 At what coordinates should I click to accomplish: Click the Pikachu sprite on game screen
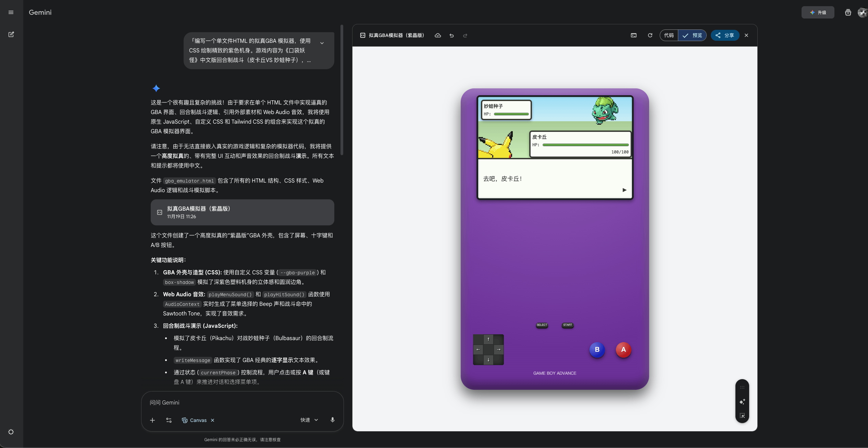coord(496,145)
